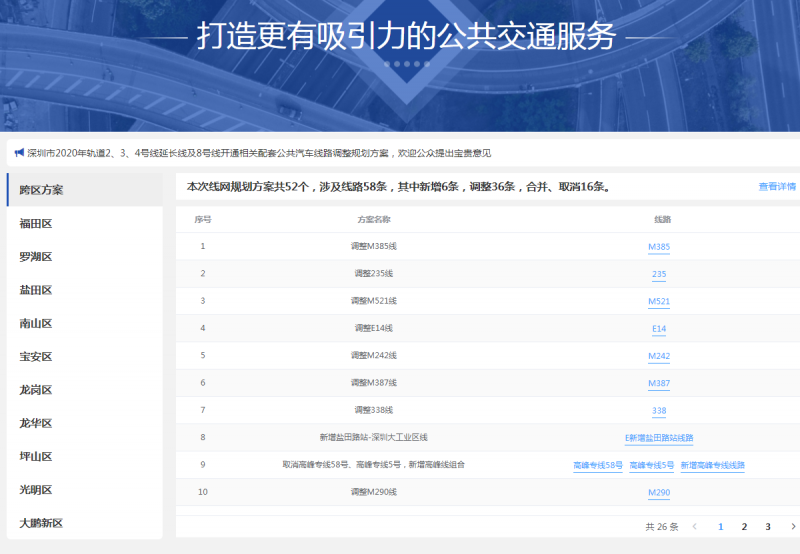
Task: Open the M385 route link
Action: (x=659, y=247)
